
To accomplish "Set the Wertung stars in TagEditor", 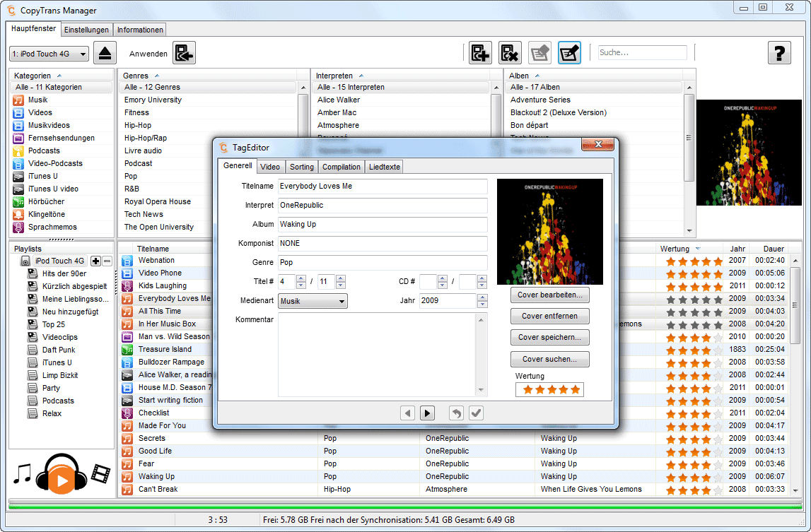I will point(550,389).
